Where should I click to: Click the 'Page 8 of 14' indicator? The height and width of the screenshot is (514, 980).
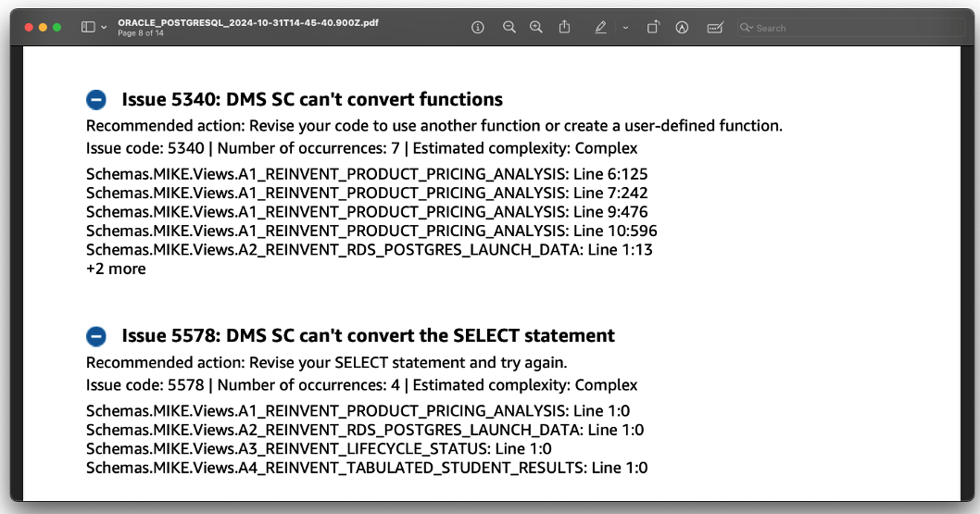tap(141, 33)
